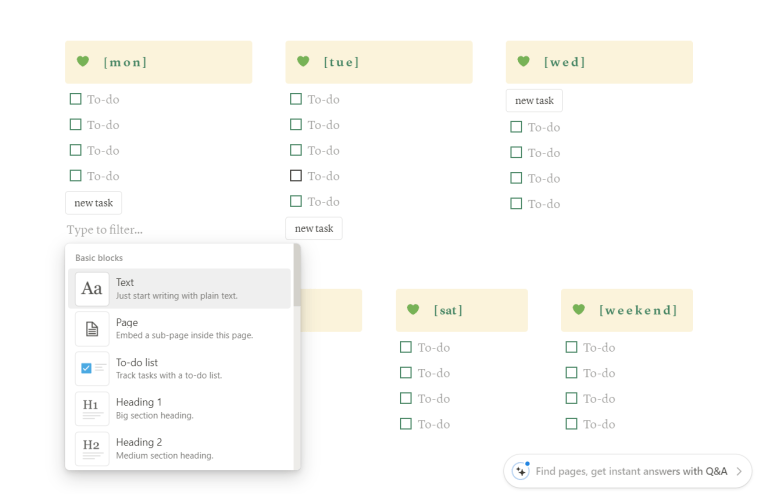Click the Q&A sparkle icon

(x=520, y=471)
